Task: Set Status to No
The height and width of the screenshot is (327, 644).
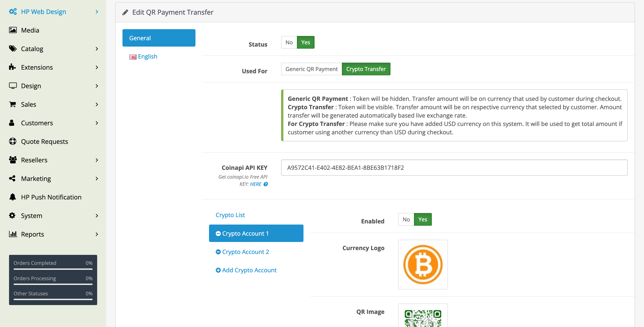Action: [289, 42]
